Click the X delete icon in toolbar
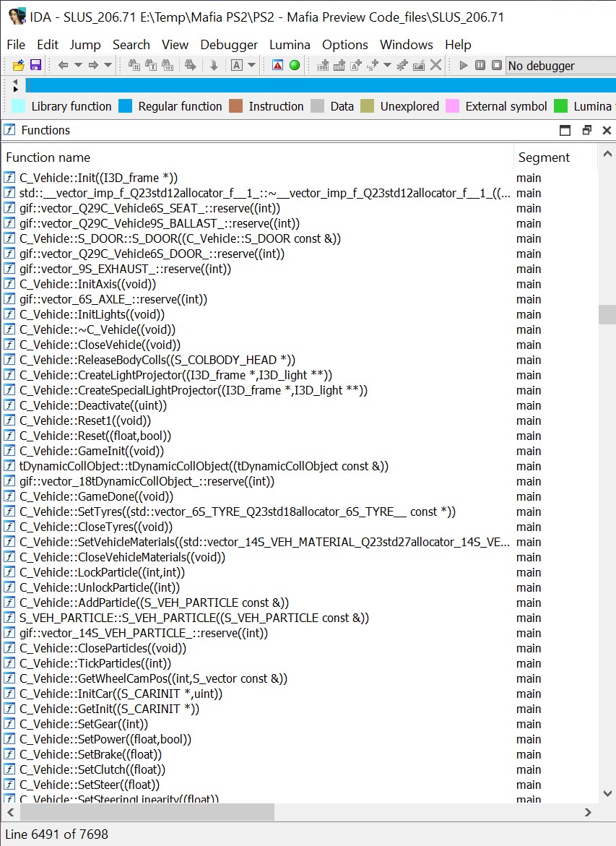Screen dimensions: 616x846 click(x=435, y=65)
